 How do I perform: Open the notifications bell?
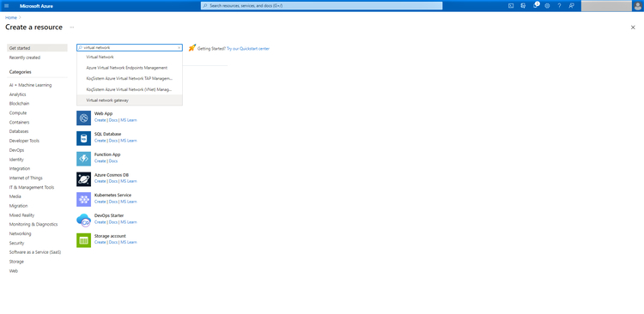(x=535, y=6)
